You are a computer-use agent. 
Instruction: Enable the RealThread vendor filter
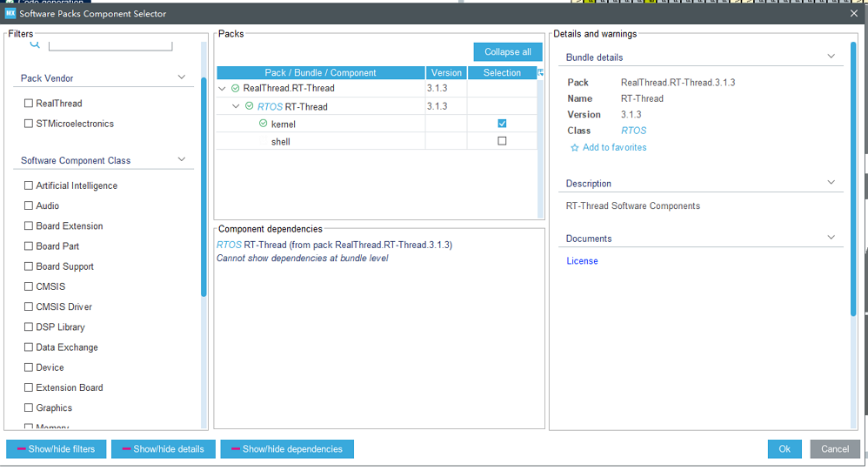coord(29,103)
